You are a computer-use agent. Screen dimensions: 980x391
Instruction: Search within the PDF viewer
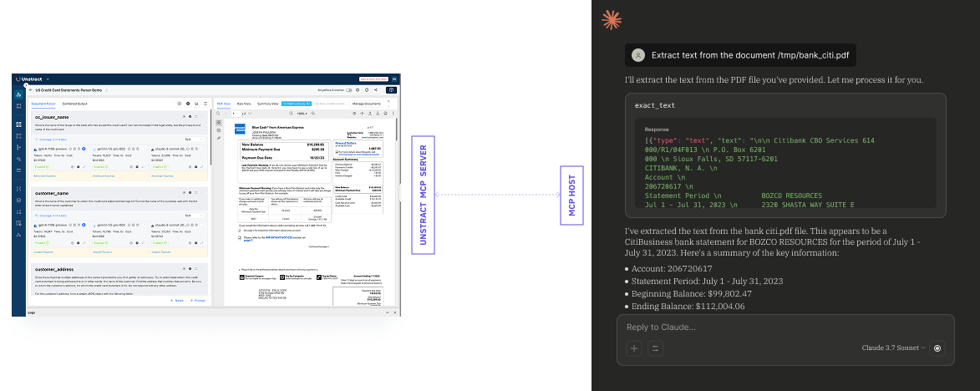pyautogui.click(x=217, y=113)
